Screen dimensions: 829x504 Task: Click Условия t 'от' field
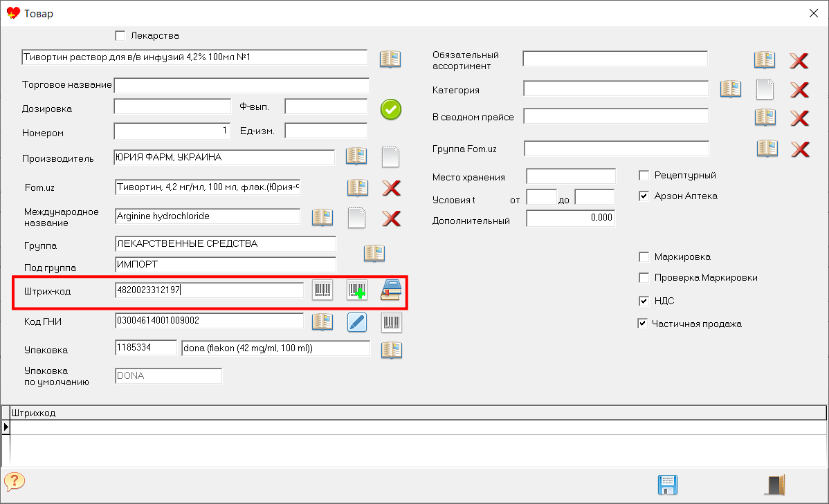point(541,197)
